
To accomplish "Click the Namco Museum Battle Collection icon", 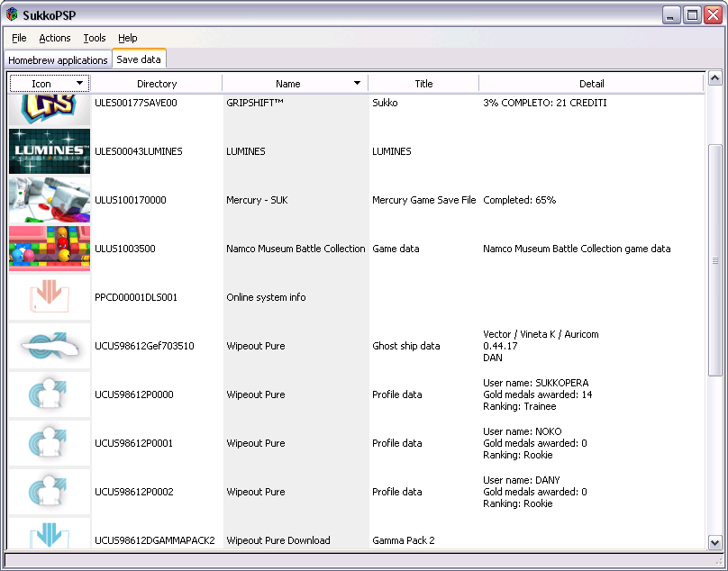I will (50, 249).
